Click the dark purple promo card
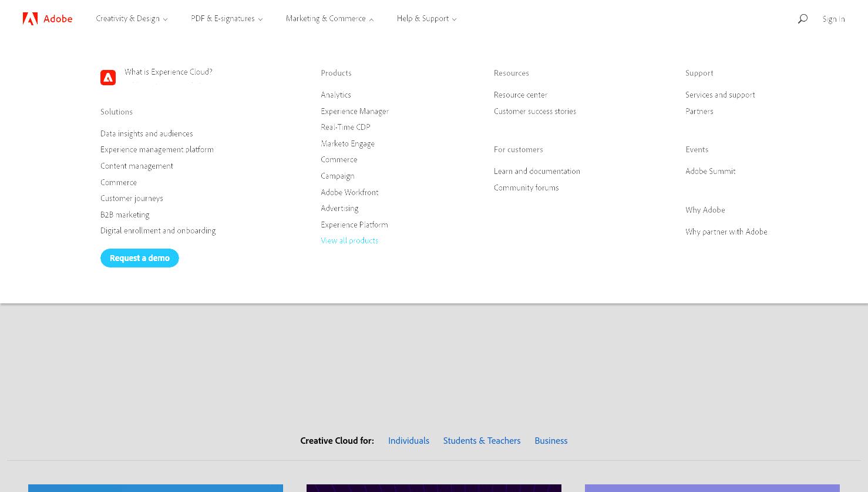Viewport: 868px width, 492px height. click(434, 488)
